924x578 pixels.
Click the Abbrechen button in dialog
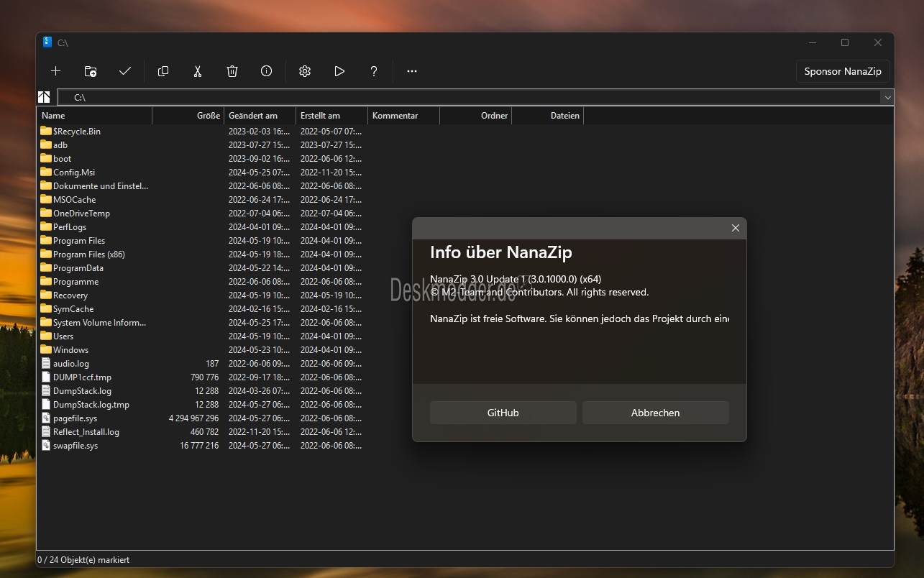pos(656,413)
